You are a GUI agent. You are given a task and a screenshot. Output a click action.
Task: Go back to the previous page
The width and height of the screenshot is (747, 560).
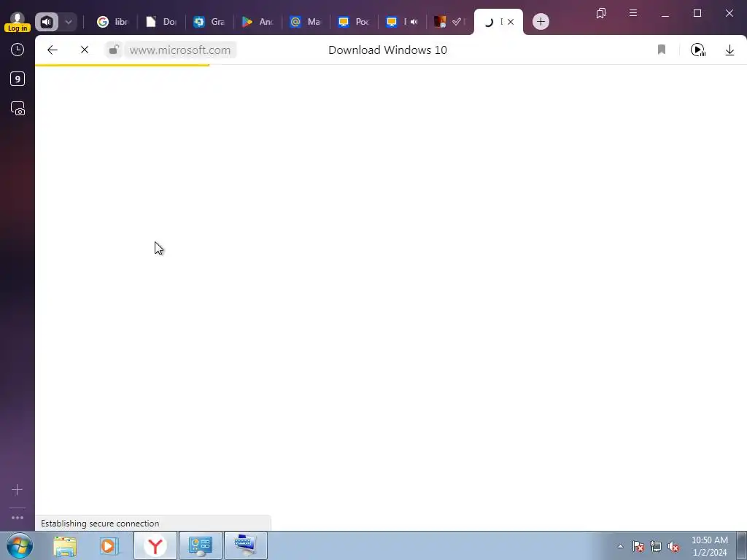pos(53,50)
